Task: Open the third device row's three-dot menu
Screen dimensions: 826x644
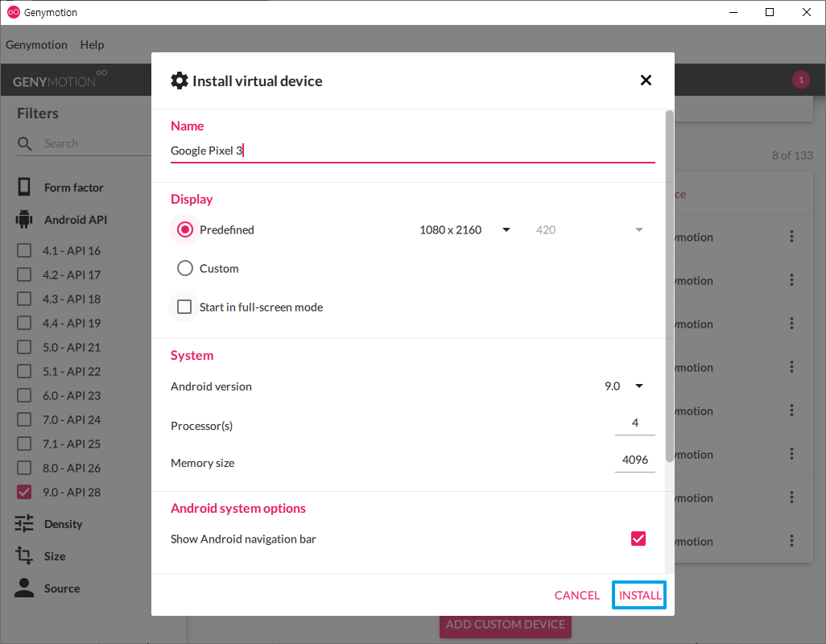Action: coord(791,324)
